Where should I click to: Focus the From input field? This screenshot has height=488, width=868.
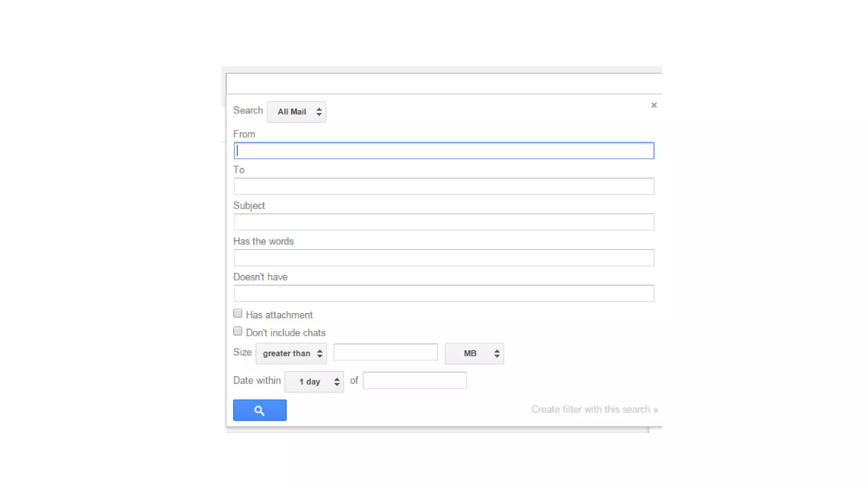click(x=444, y=151)
